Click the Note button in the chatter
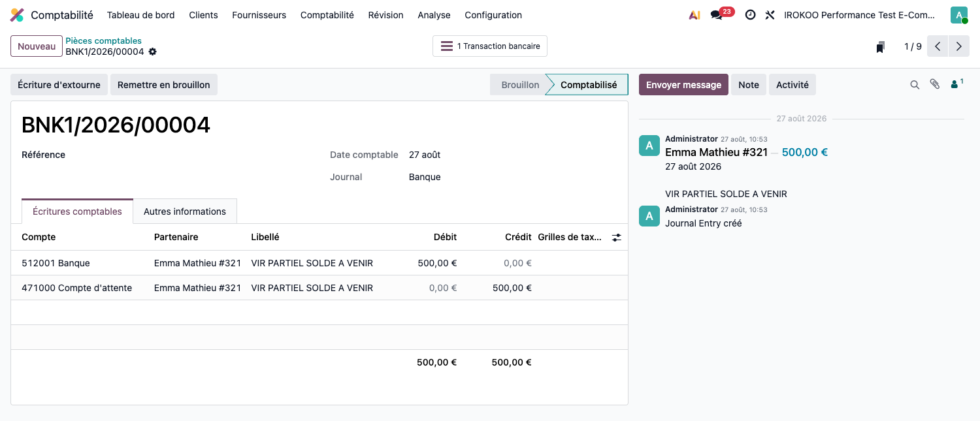 pyautogui.click(x=749, y=85)
